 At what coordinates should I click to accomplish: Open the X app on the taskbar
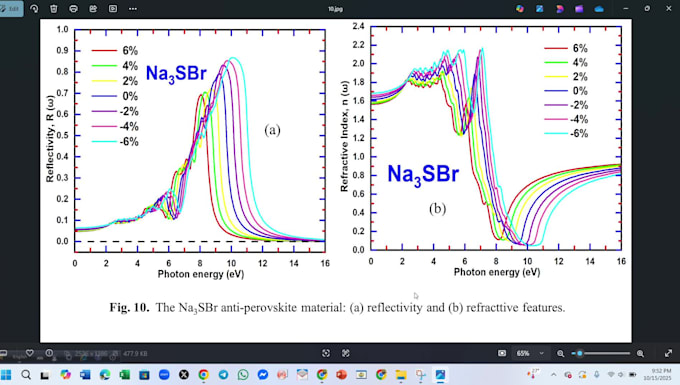tap(184, 375)
